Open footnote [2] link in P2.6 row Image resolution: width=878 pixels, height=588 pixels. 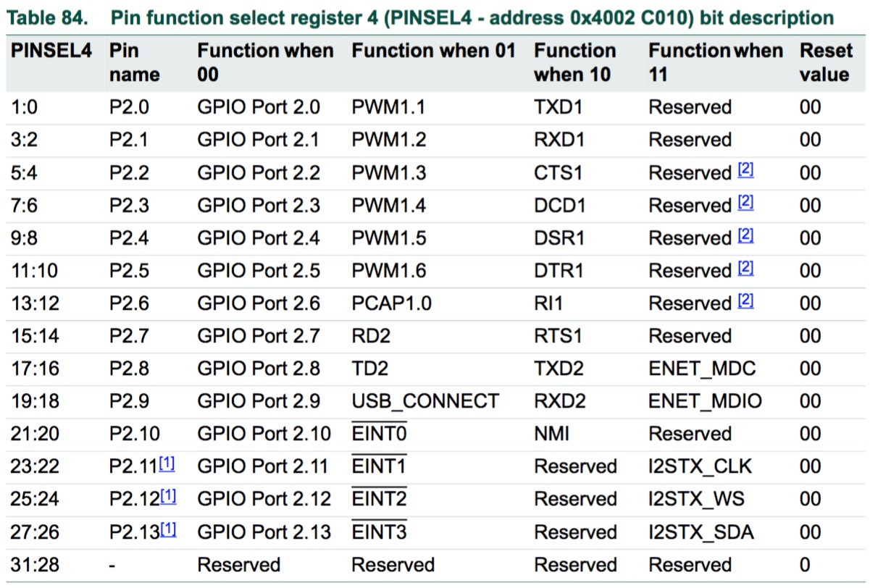point(746,301)
